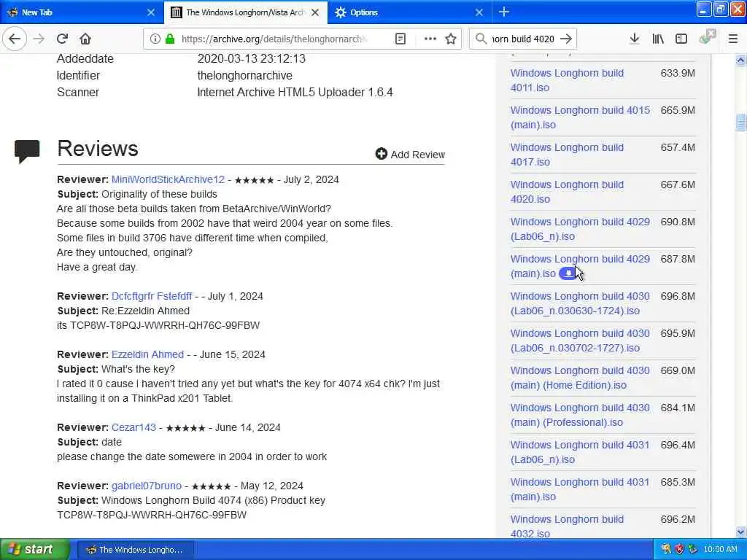
Task: Download Windows Longhorn build 4020.iso
Action: coord(567,192)
